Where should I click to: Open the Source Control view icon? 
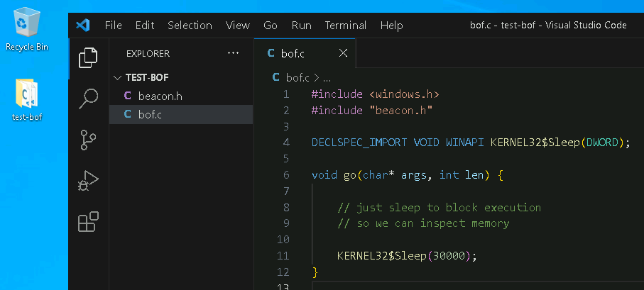coord(88,140)
